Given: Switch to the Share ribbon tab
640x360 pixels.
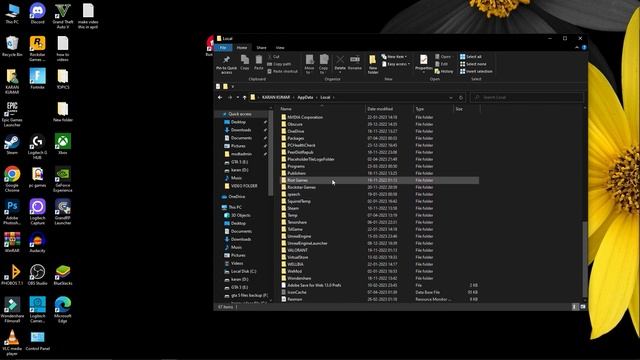Looking at the screenshot, I should tap(261, 48).
